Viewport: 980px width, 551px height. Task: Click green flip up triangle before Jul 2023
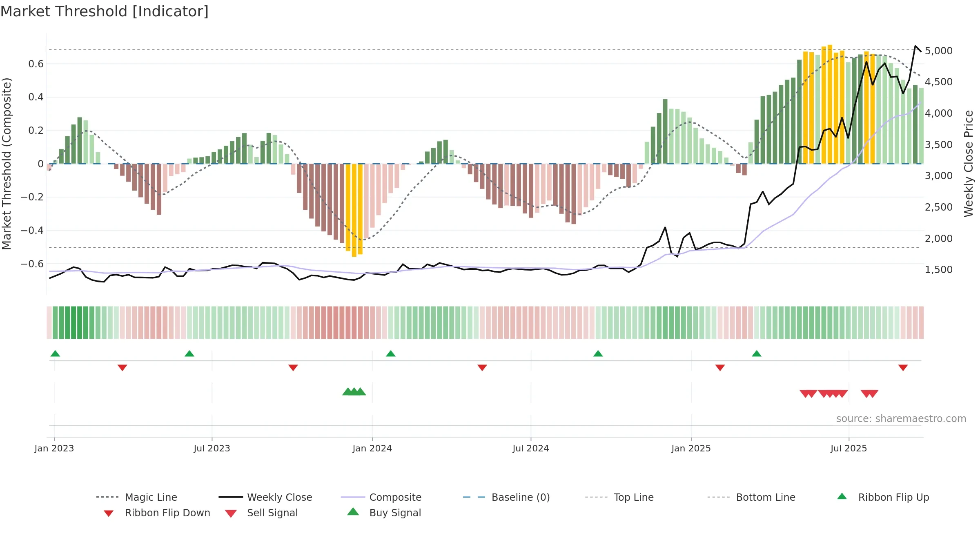pyautogui.click(x=189, y=353)
